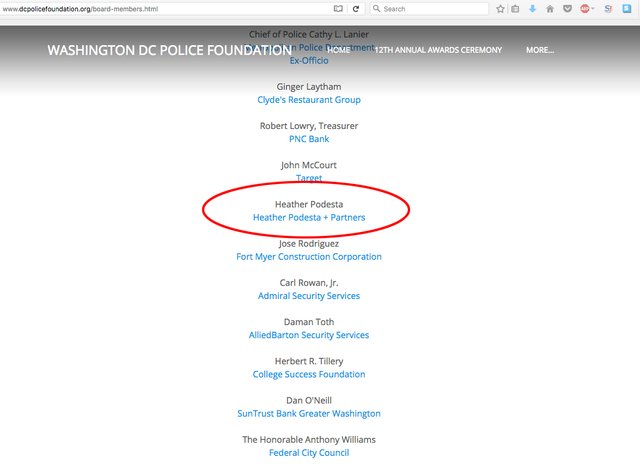Open Clyde's Restaurant Group link
Viewport: 640px width, 465px height.
click(x=309, y=100)
